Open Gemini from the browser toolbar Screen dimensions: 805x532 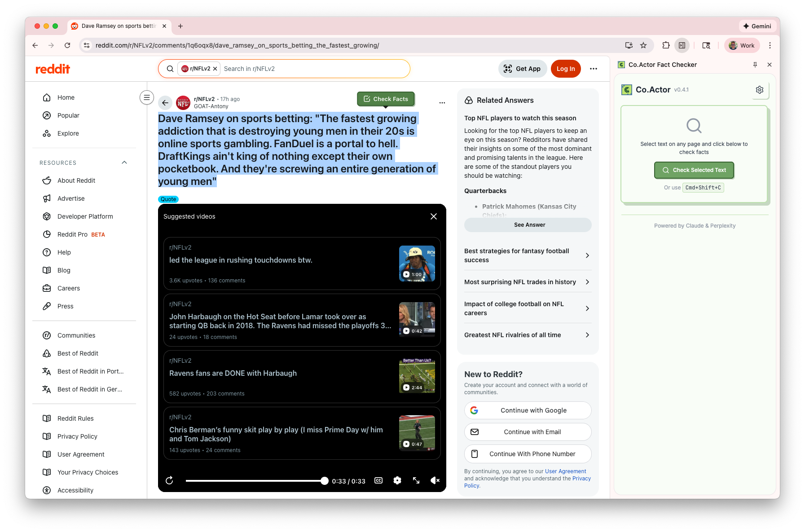[x=757, y=26]
